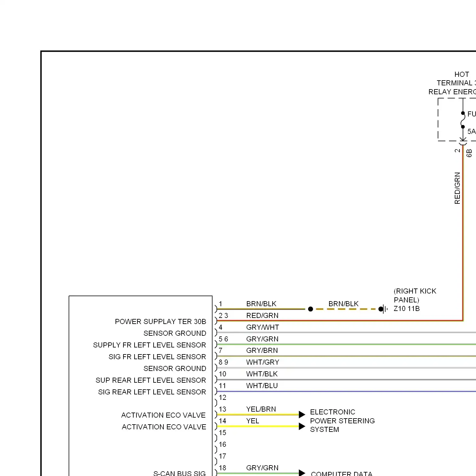Viewport: 476px width, 476px height.
Task: Click the fuse symbol in dashed box
Action: 463,120
